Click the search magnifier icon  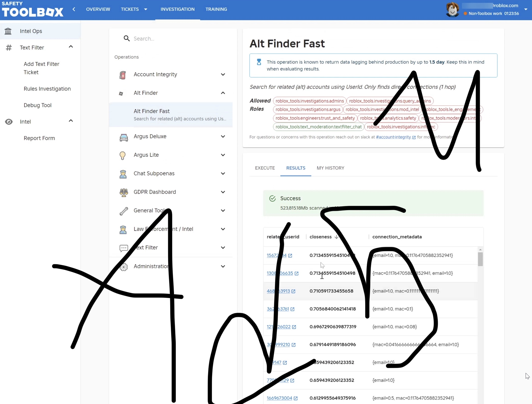127,38
